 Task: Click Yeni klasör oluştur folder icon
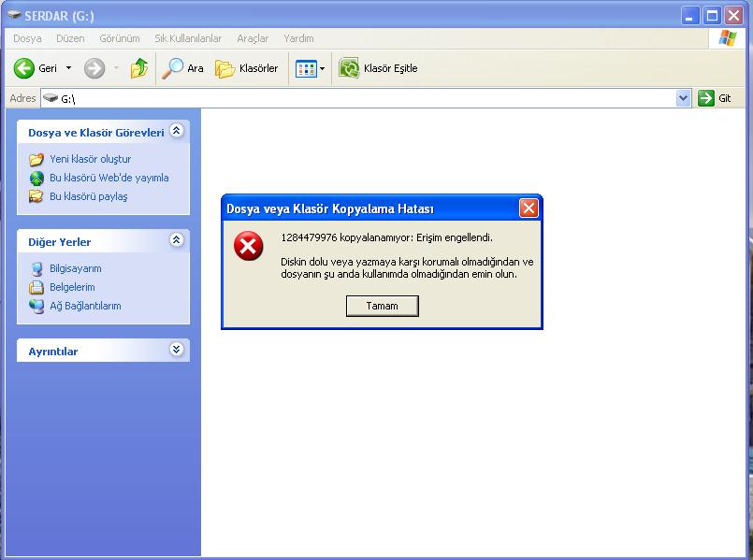click(36, 159)
